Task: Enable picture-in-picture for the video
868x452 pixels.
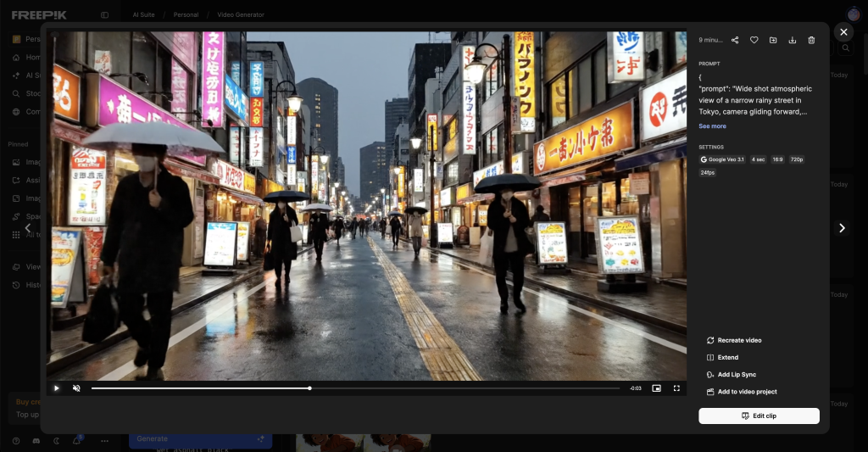Action: click(656, 388)
